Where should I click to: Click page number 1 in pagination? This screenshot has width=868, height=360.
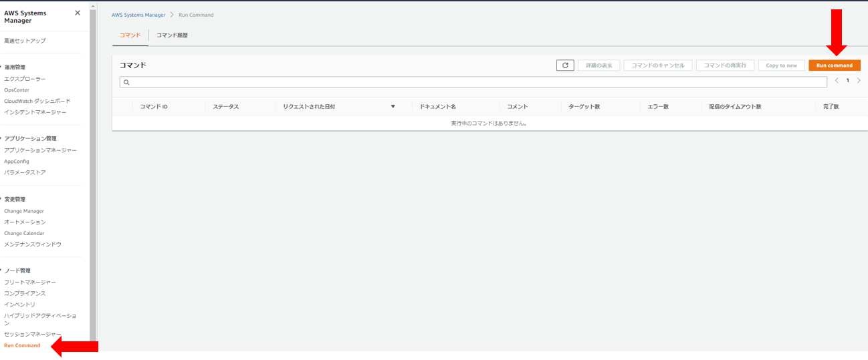tap(847, 81)
